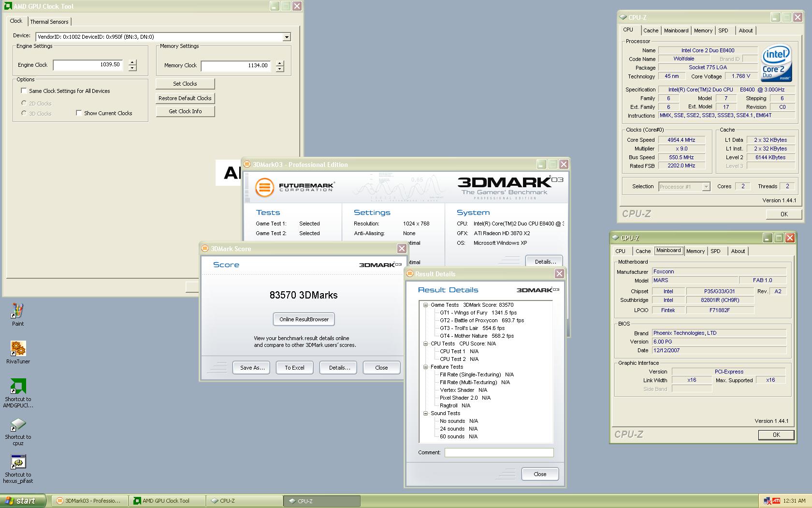Collapse the Sound Tests tree node
This screenshot has height=508, width=812.
tap(425, 413)
